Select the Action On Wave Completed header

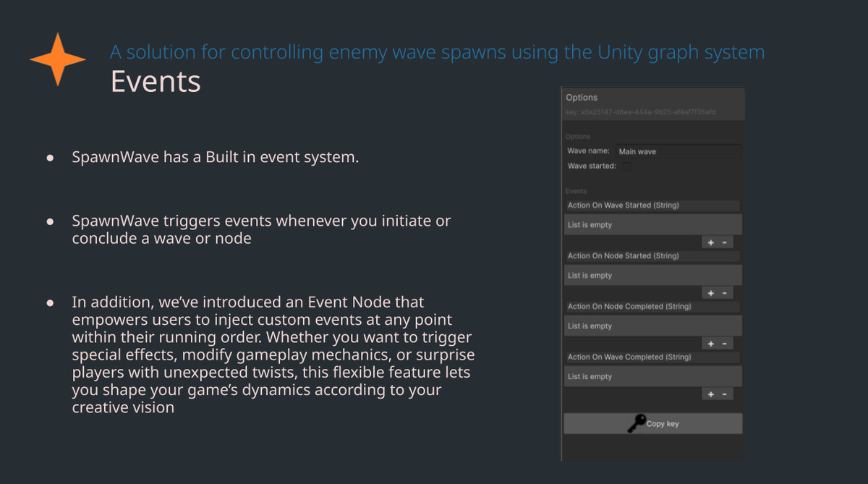[x=653, y=357]
